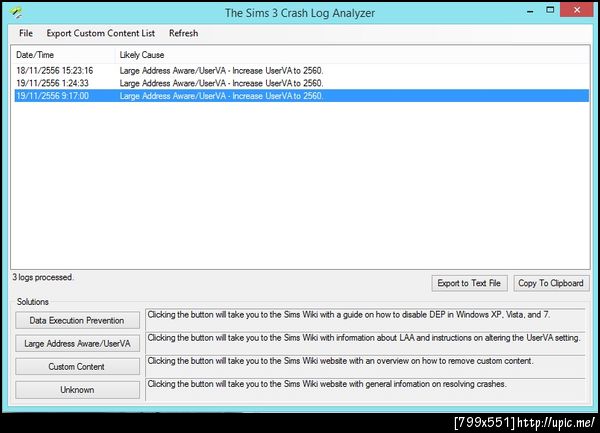The image size is (600, 433).
Task: Click the DEP guide description text
Action: (x=349, y=315)
